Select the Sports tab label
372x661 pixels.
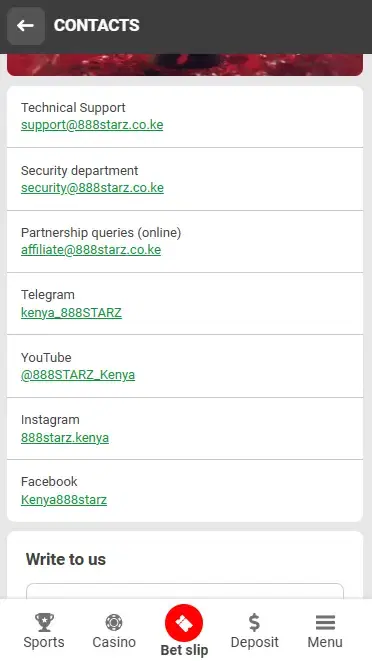click(44, 642)
